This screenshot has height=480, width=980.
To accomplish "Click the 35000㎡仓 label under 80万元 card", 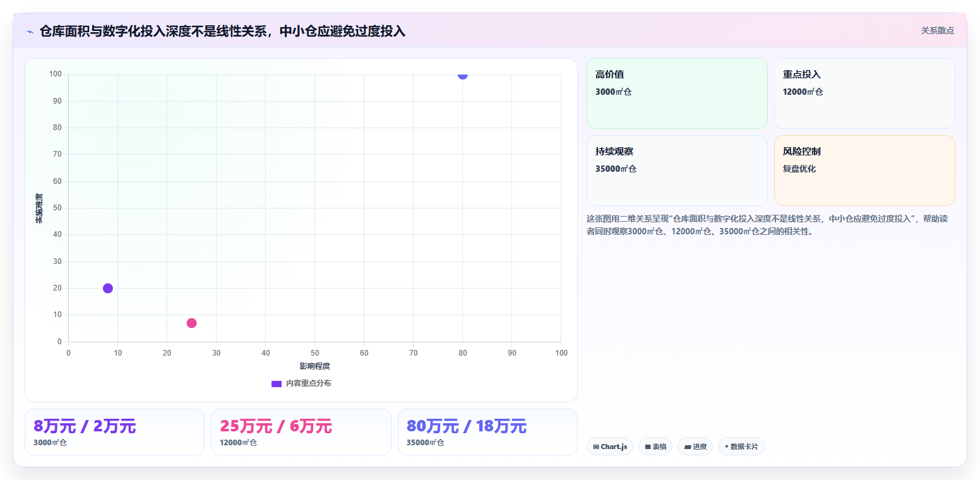I will pos(426,443).
